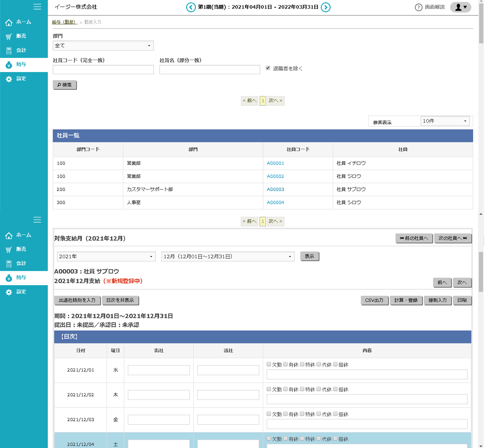The width and height of the screenshot is (485, 448).
Task: Go to previous fiscal period arrow
Action: 191,7
